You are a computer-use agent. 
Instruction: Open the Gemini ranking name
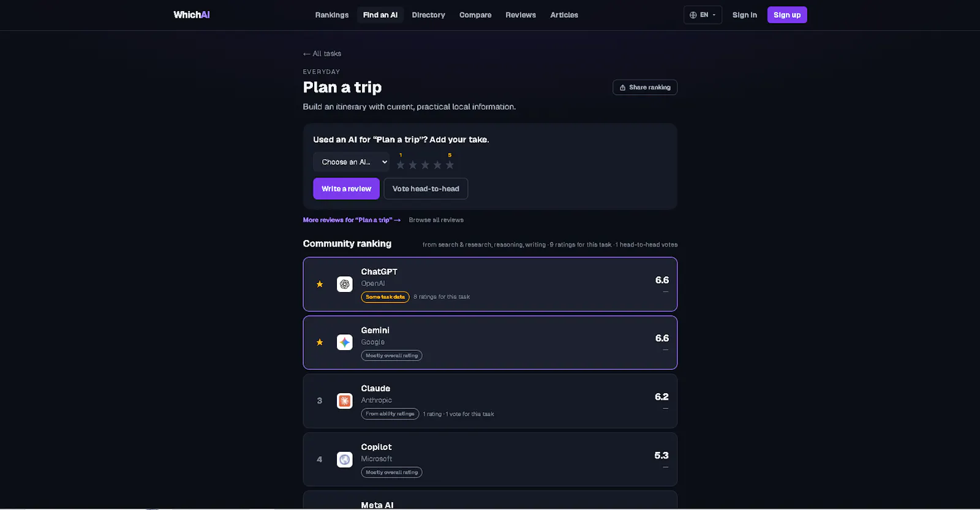click(375, 331)
